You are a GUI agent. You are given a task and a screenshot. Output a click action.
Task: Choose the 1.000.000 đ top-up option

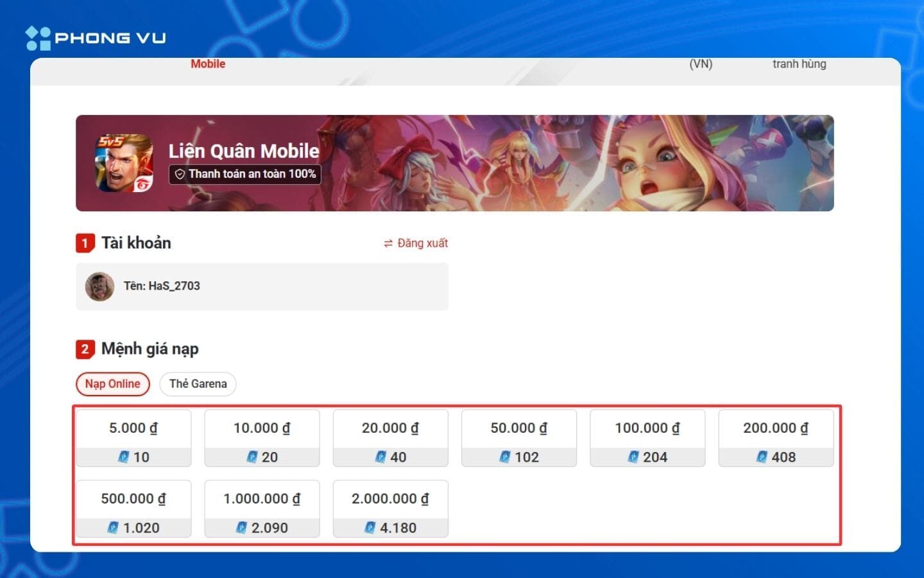tap(262, 509)
